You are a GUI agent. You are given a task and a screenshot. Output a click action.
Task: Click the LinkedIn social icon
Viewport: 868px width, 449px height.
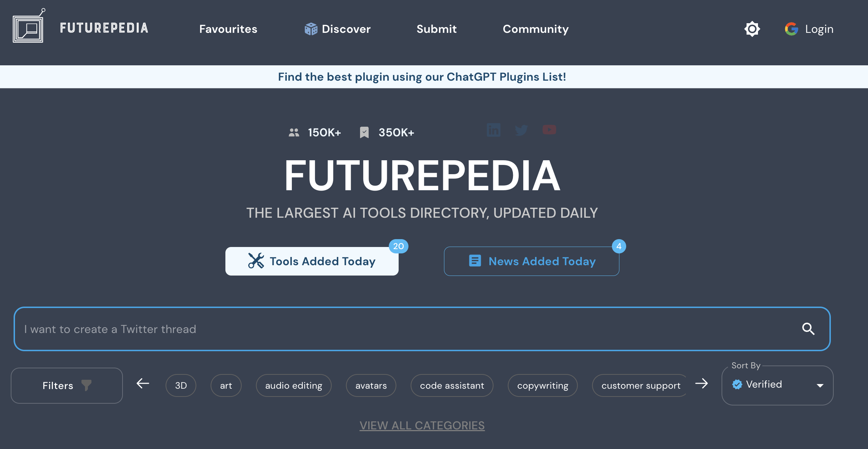493,130
